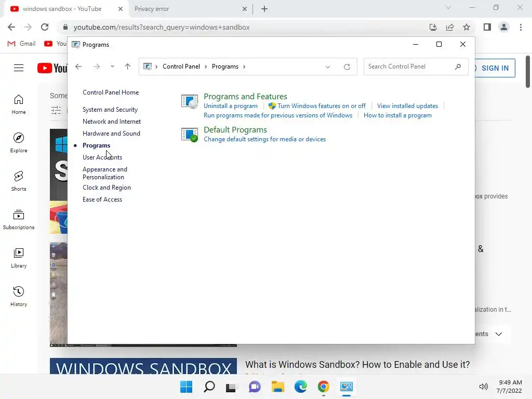
Task: Close the Privacy error tab
Action: tap(245, 9)
